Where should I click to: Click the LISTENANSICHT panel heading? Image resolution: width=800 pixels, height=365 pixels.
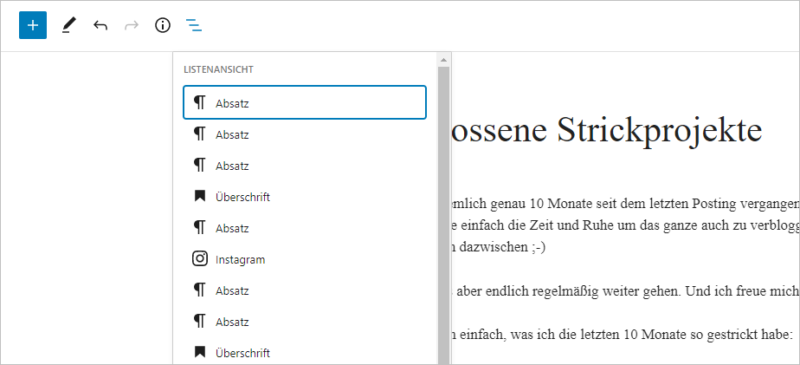218,69
